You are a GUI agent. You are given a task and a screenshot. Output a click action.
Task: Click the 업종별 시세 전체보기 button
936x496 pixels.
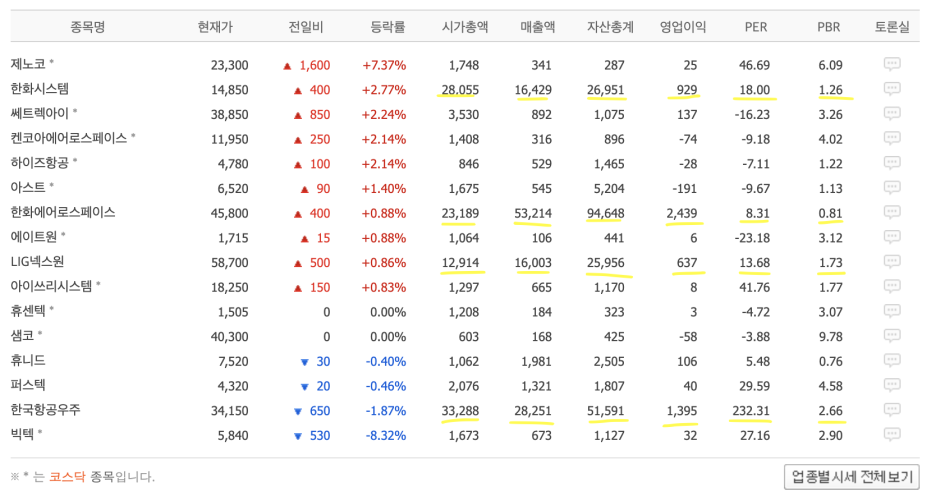click(852, 477)
